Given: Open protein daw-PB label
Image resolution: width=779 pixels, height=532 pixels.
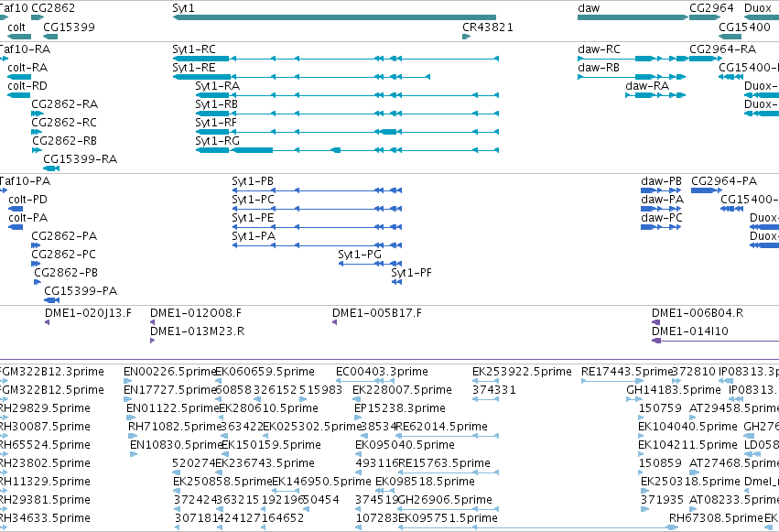Looking at the screenshot, I should click(661, 181).
